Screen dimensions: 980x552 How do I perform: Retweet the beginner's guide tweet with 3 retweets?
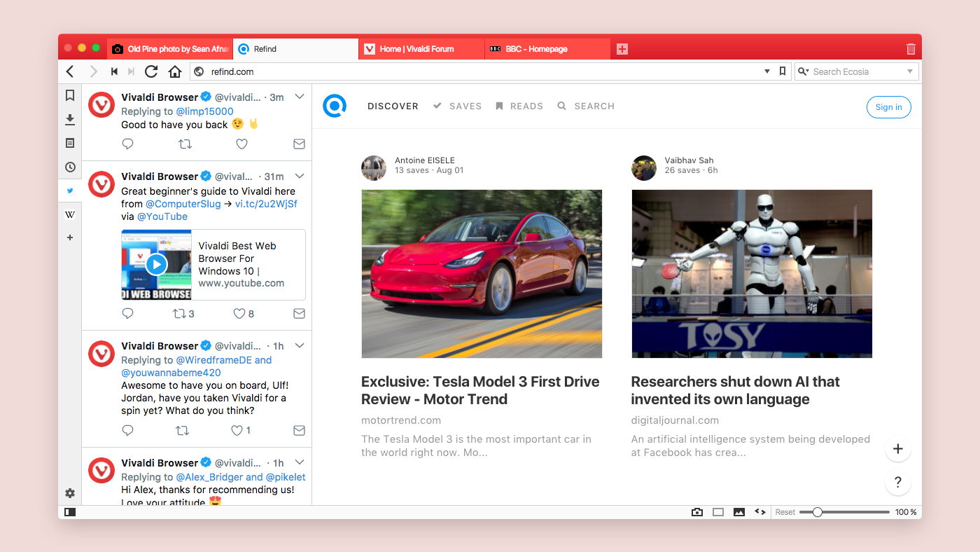point(183,314)
